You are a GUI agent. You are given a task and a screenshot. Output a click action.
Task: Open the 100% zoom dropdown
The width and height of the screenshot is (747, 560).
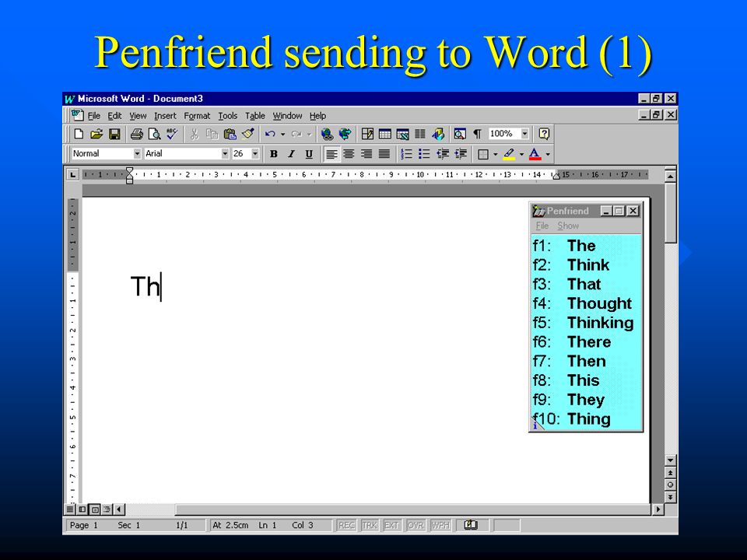coord(524,134)
